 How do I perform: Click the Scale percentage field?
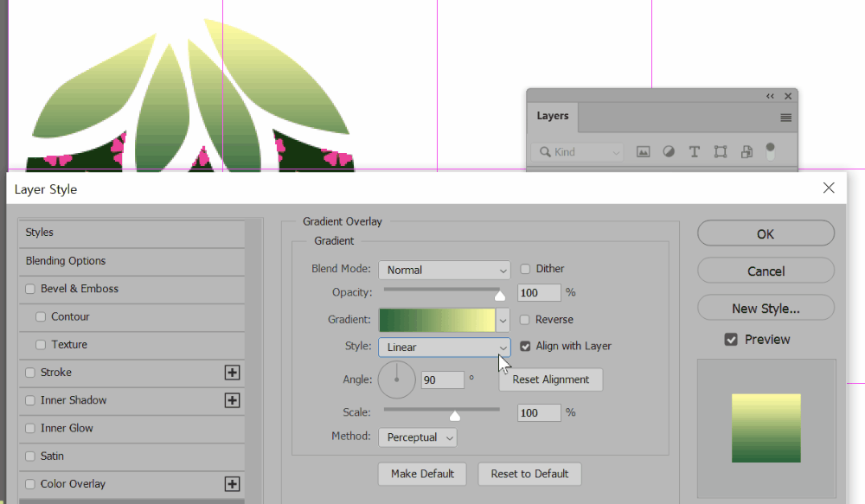click(539, 412)
